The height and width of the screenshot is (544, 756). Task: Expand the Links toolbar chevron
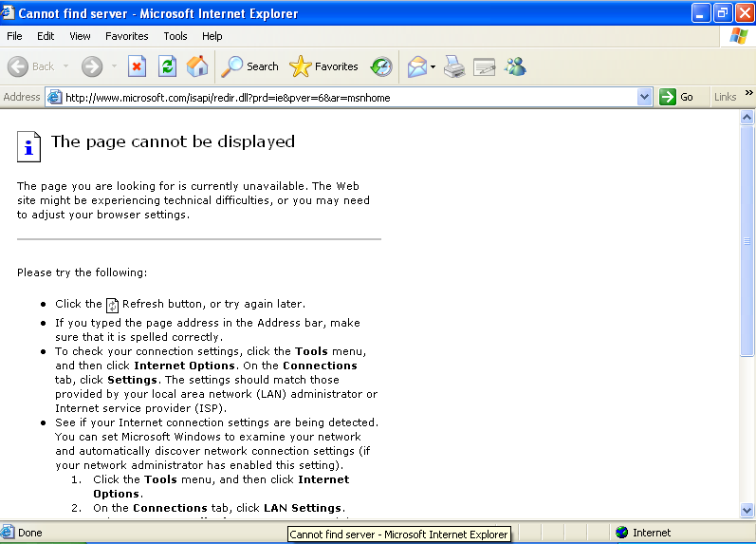click(748, 93)
